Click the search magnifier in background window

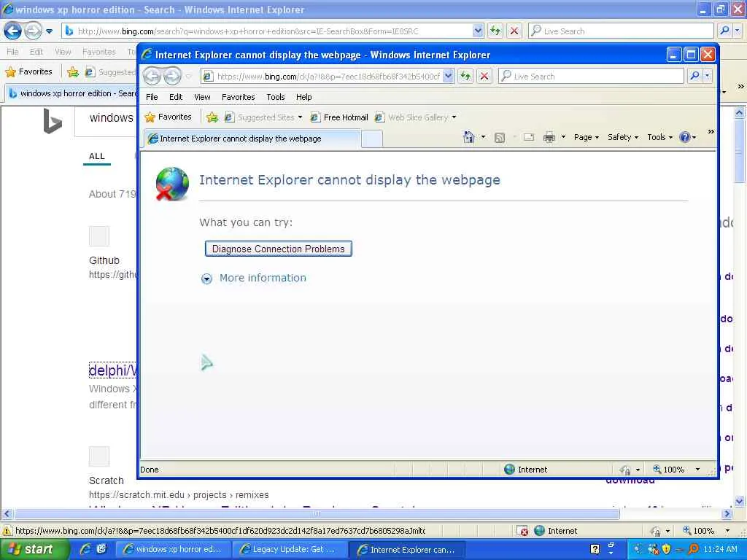point(724,31)
